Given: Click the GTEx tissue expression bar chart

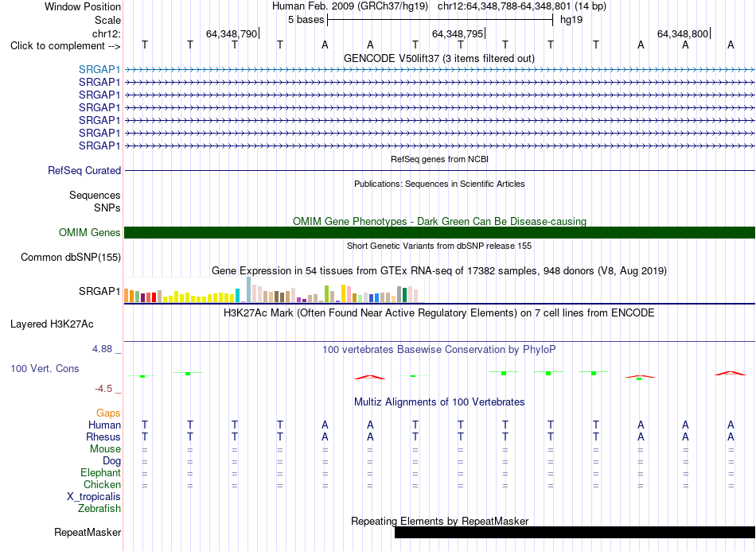Looking at the screenshot, I should [274, 290].
